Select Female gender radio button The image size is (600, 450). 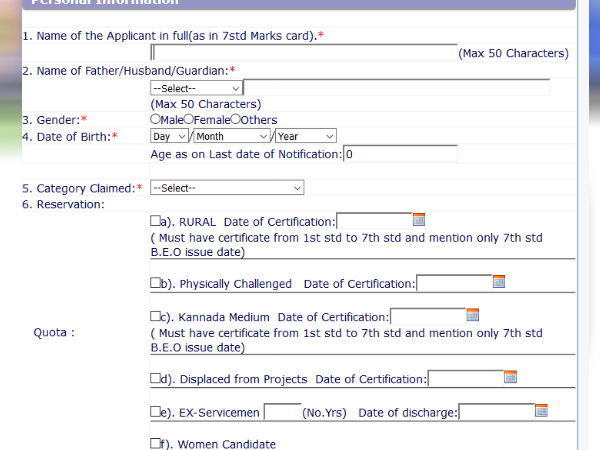(x=188, y=119)
